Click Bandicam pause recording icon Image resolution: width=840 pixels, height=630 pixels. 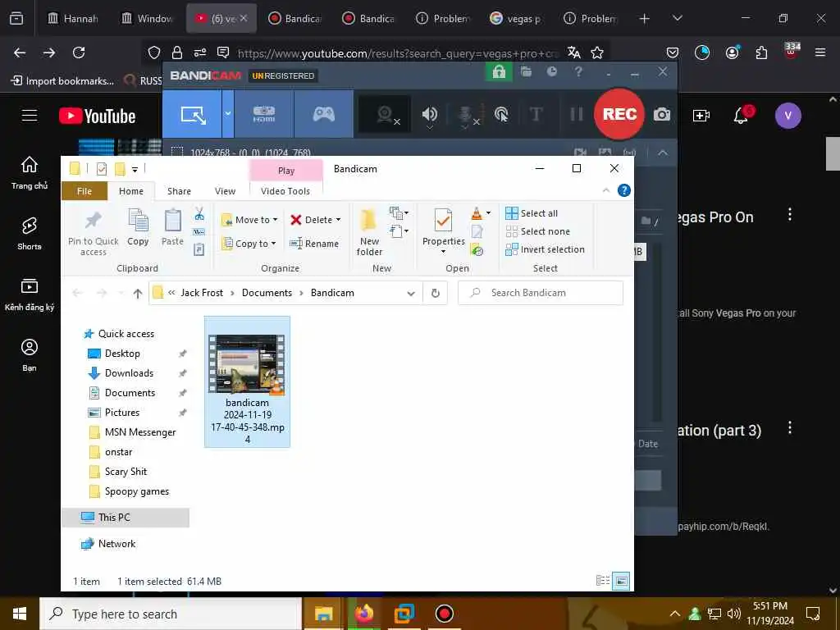(x=577, y=114)
